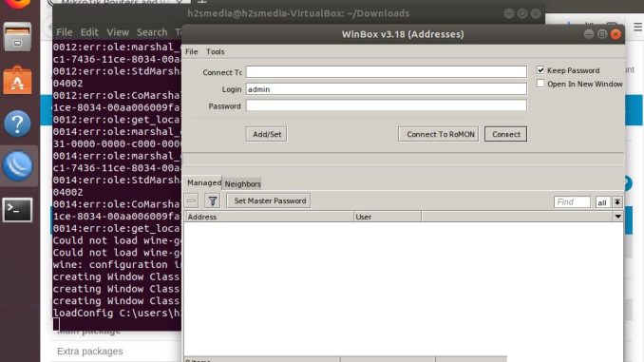Open the terminal's View menu
This screenshot has width=644, height=362.
[118, 32]
